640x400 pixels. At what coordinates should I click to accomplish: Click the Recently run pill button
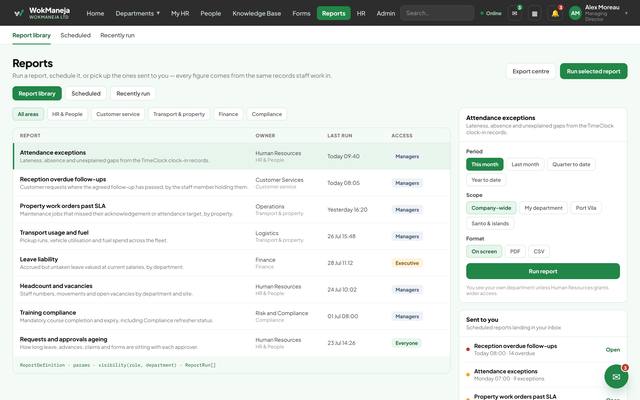click(133, 93)
